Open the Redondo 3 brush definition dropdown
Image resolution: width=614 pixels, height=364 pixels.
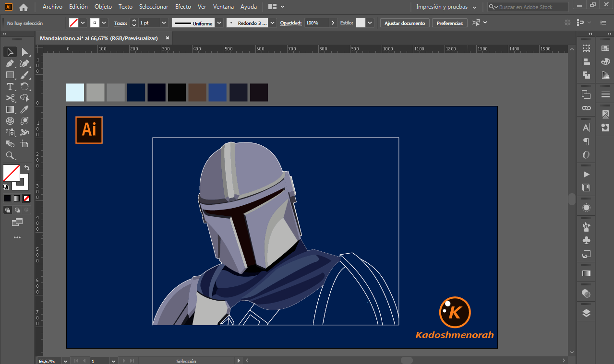[273, 23]
